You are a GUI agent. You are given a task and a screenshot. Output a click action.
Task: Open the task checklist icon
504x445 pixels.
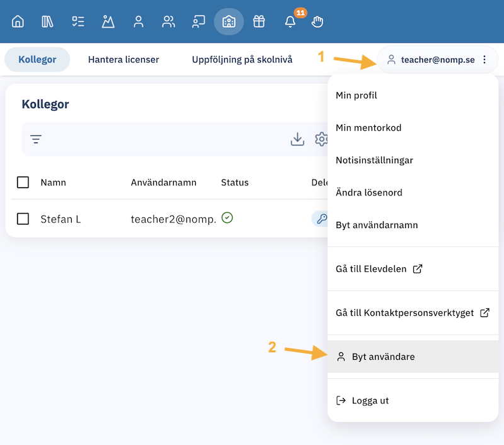(77, 22)
